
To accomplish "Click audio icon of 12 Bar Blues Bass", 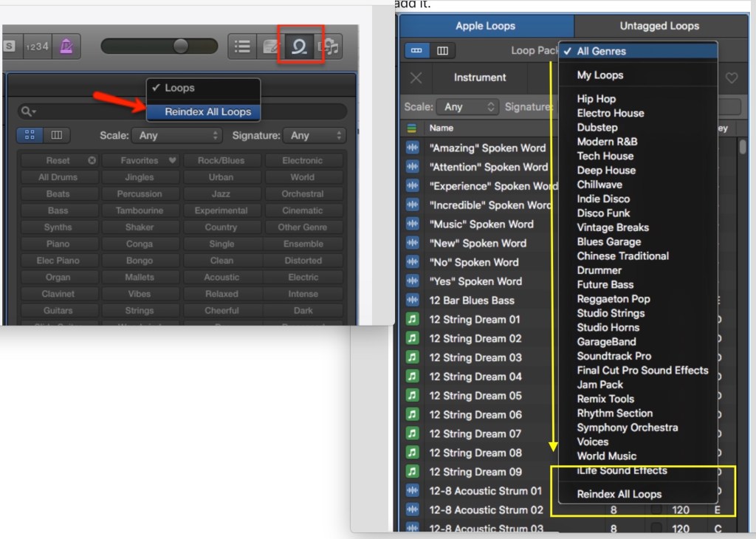I will point(412,300).
